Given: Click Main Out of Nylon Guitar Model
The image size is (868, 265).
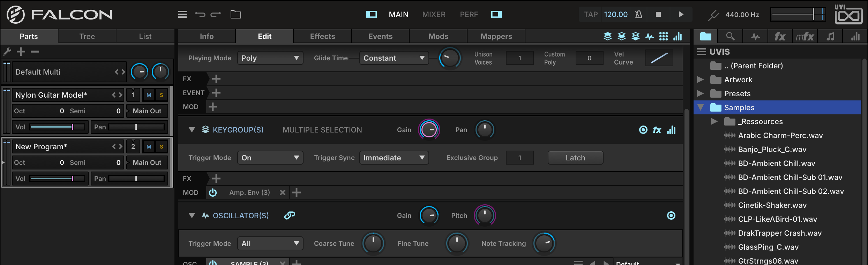Looking at the screenshot, I should point(147,111).
